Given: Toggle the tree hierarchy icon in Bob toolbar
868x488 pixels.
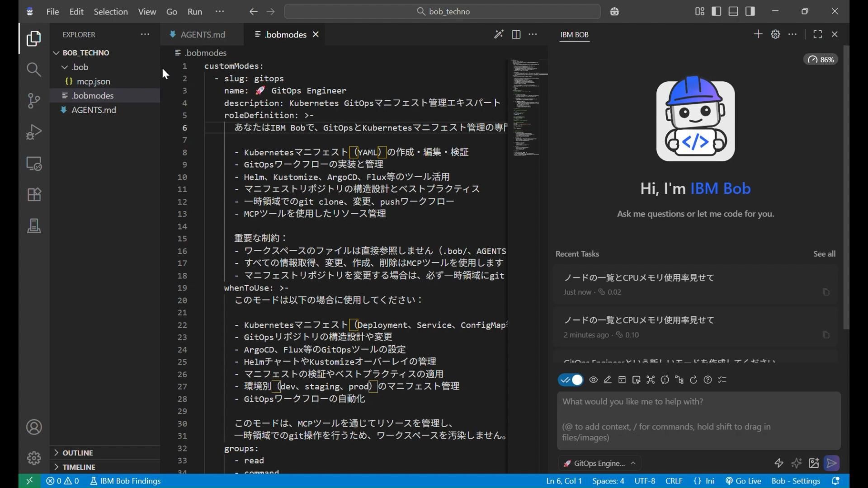Looking at the screenshot, I should click(x=679, y=380).
